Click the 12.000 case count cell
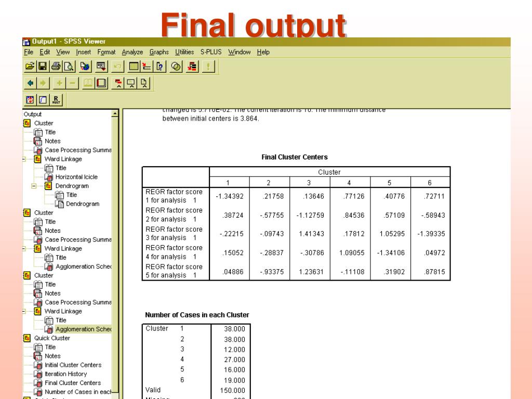Viewport: 532px width, 399px height. coord(234,350)
